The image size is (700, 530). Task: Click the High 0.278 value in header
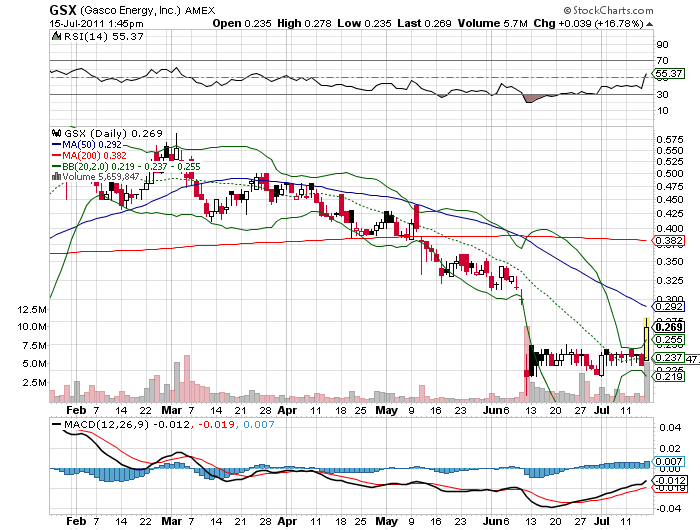click(304, 23)
